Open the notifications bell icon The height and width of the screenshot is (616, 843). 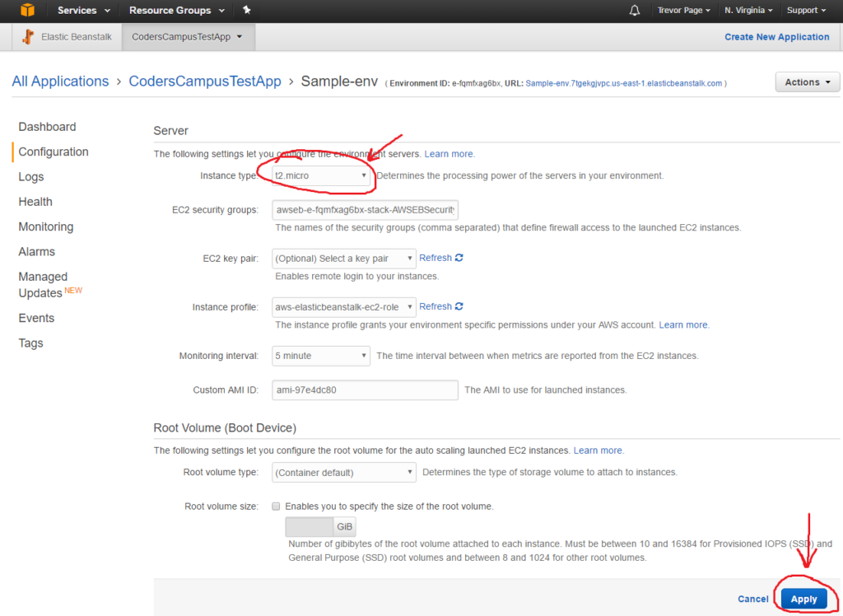pos(634,11)
